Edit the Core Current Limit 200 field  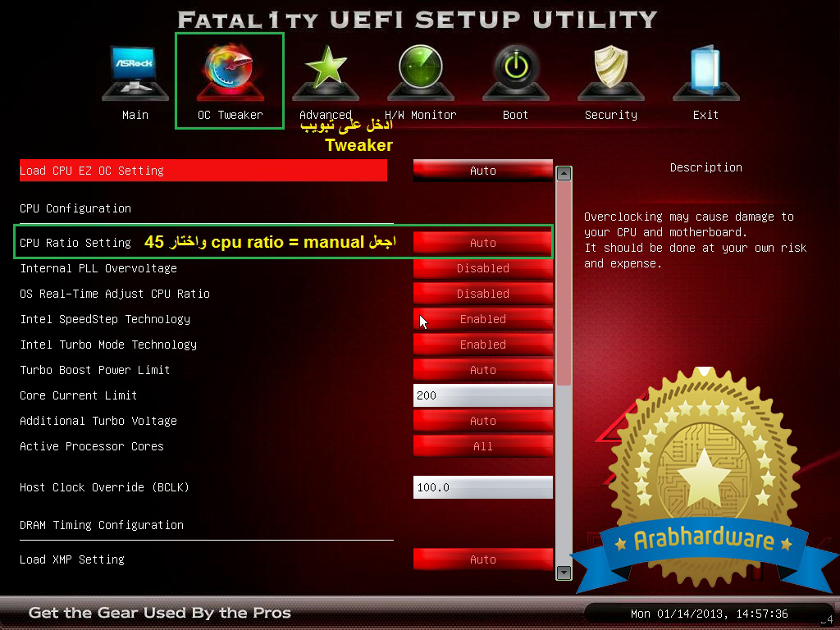coord(482,395)
